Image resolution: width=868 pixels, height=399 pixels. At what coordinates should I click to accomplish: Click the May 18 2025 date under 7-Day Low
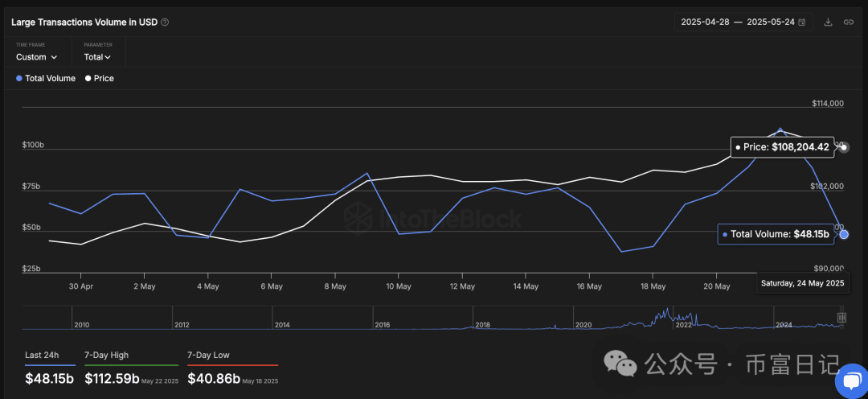point(260,381)
